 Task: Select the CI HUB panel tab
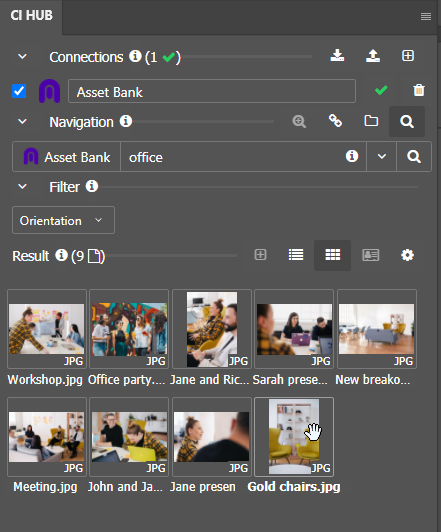31,16
